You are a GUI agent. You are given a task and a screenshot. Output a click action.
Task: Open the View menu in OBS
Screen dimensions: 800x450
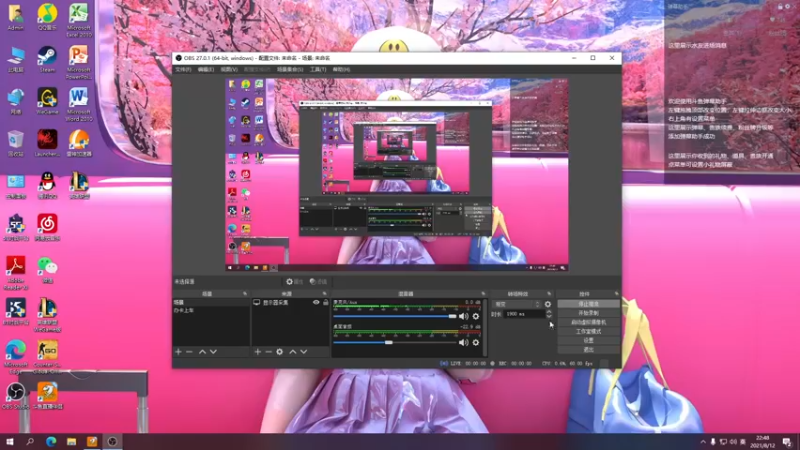point(229,69)
